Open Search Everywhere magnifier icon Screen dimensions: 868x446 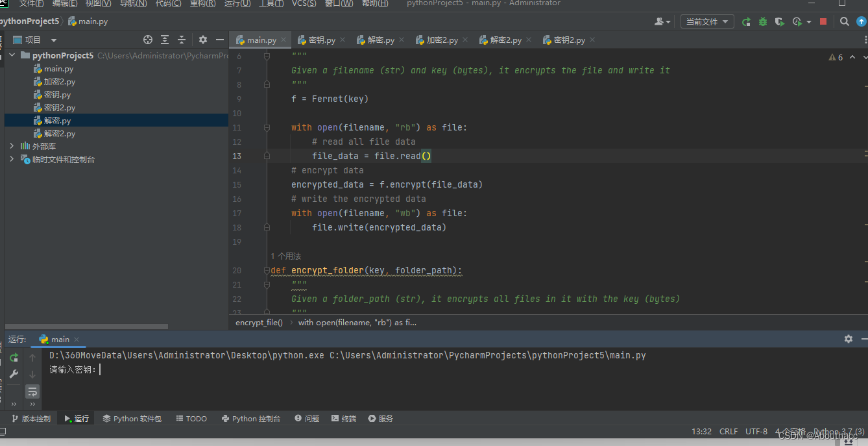(x=844, y=21)
